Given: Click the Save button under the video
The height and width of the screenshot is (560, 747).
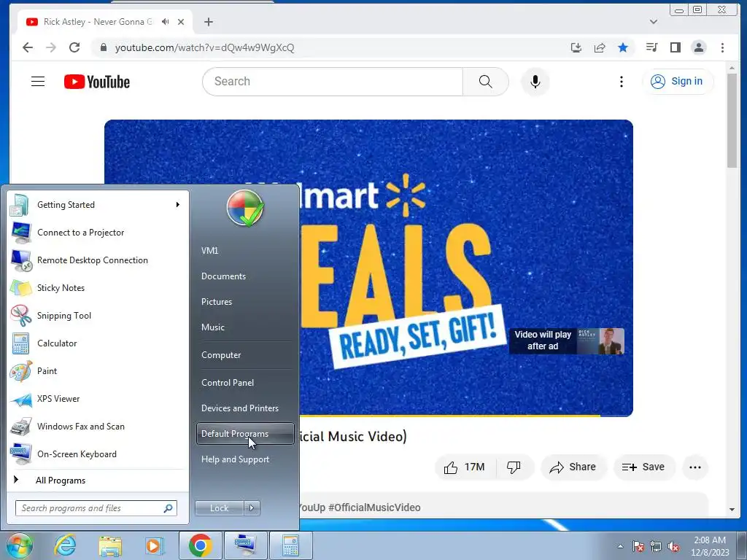Looking at the screenshot, I should pos(643,467).
